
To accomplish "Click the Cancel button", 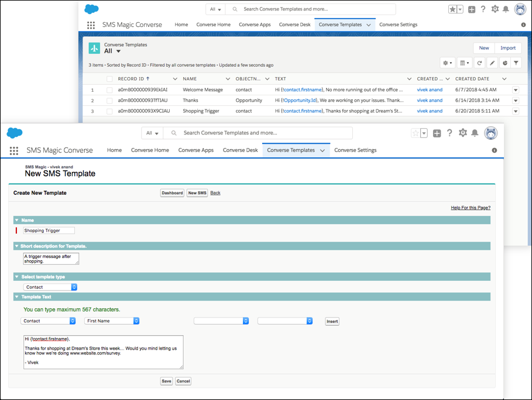I will coord(183,381).
